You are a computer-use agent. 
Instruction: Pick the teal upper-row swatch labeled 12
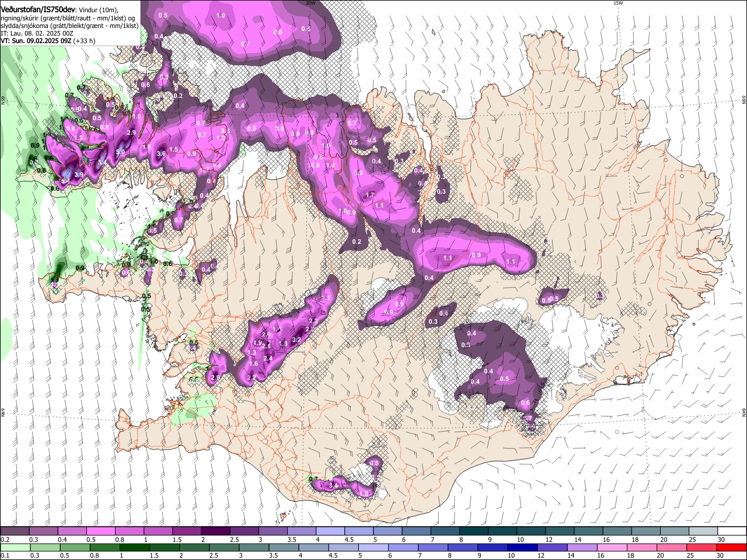pos(560,531)
